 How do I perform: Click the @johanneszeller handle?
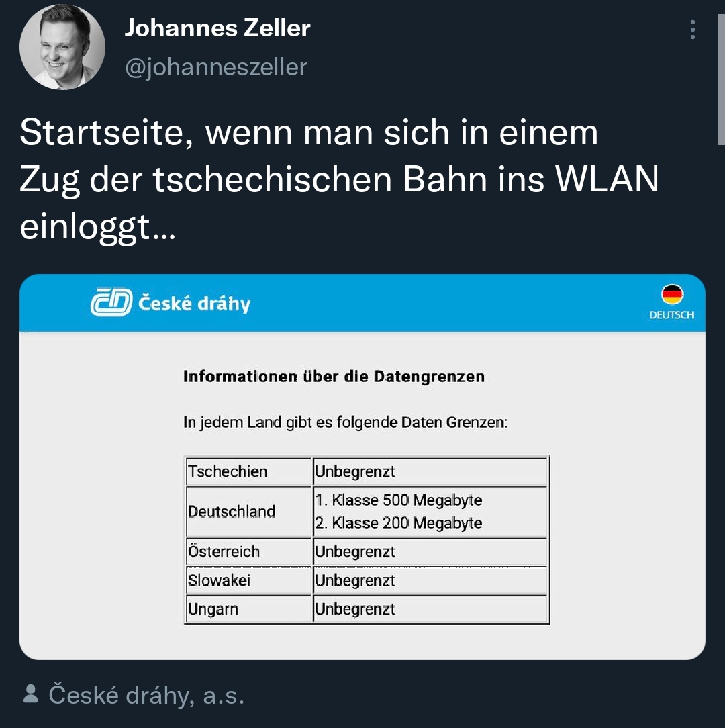click(216, 67)
